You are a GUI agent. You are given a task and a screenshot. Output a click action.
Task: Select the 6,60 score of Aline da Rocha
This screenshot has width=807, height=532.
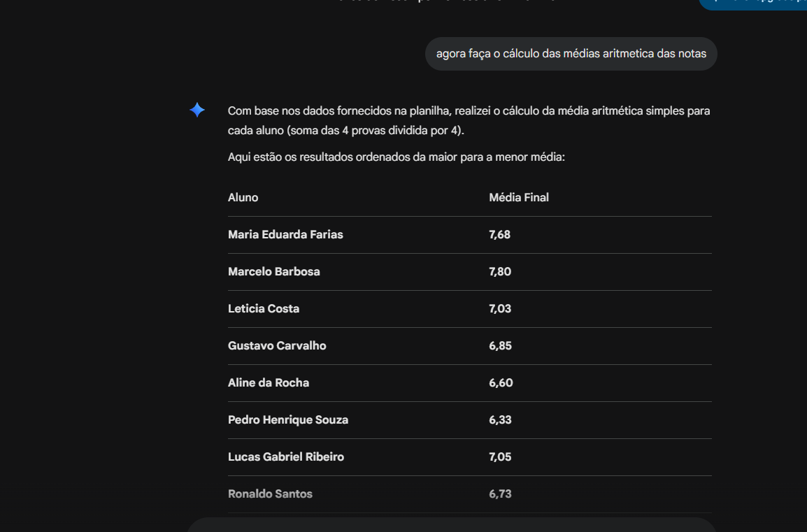[501, 382]
